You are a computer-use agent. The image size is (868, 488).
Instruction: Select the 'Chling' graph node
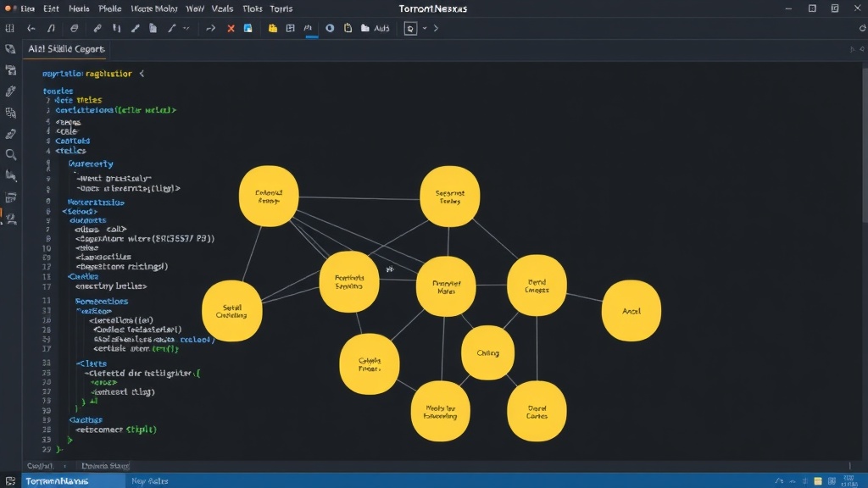(487, 353)
